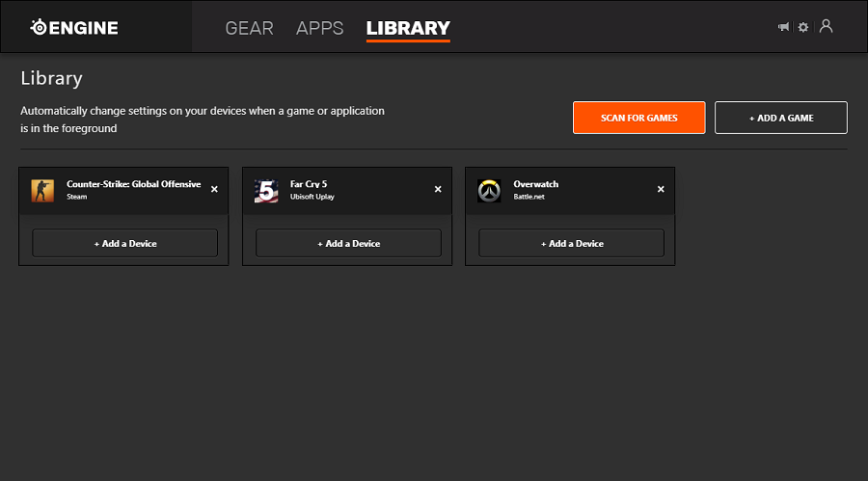Click the Far Cry 5 title
The width and height of the screenshot is (868, 481).
point(309,184)
